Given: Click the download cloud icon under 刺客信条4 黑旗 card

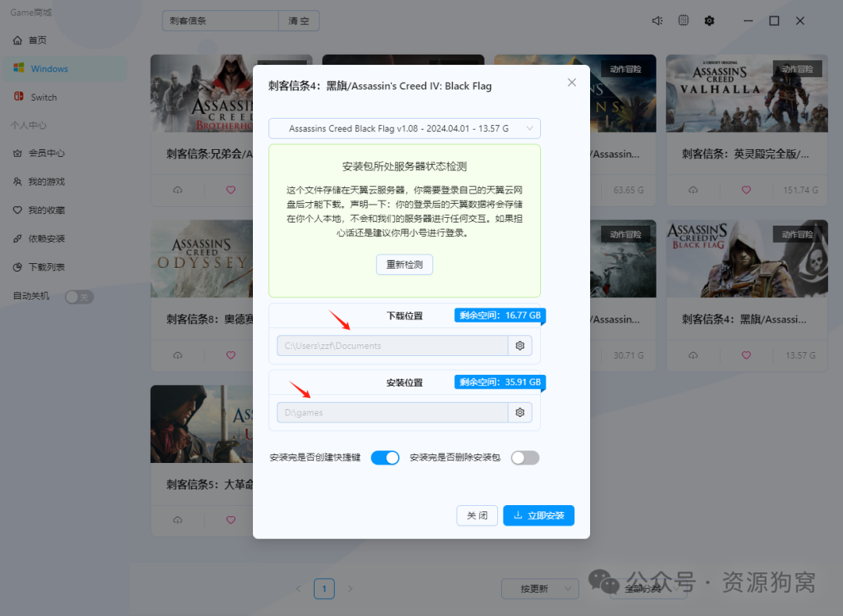Looking at the screenshot, I should point(693,355).
